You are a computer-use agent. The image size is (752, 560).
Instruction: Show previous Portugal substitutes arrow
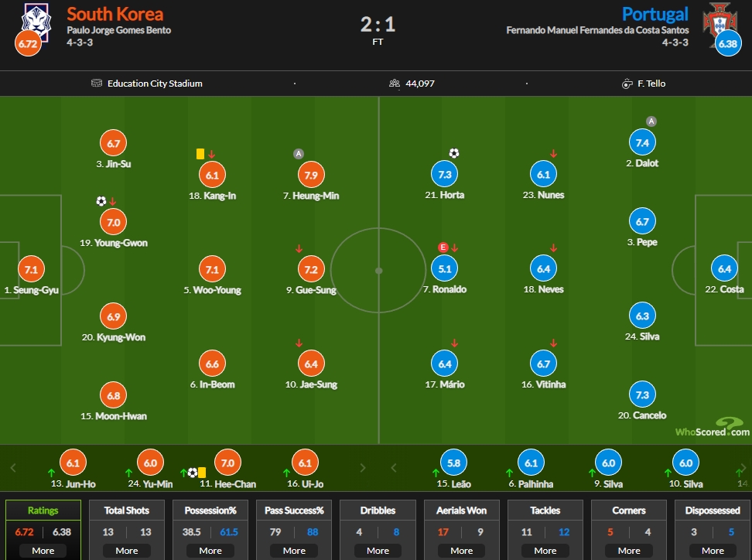394,467
